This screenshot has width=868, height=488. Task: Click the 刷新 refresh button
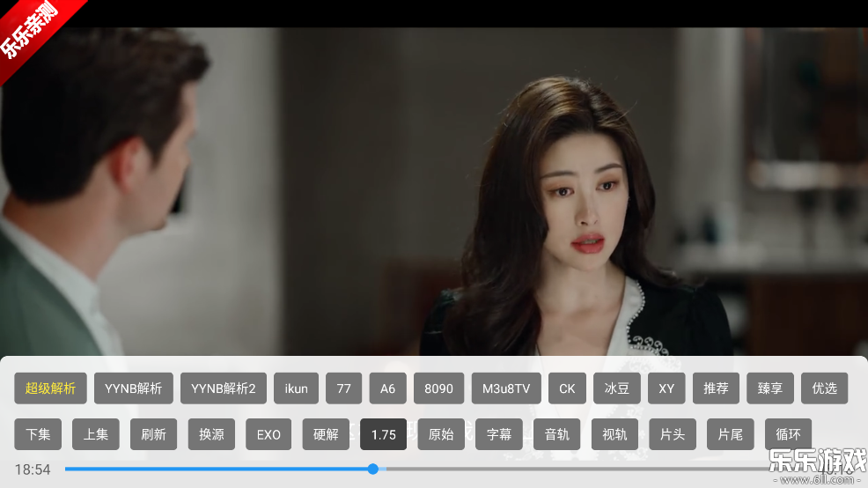click(x=153, y=434)
